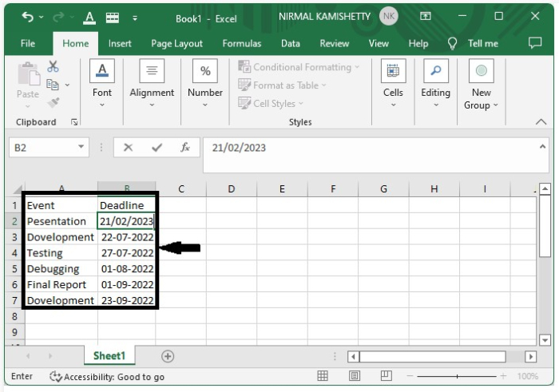The image size is (559, 392).
Task: Add a new sheet with plus icon
Action: [x=168, y=356]
